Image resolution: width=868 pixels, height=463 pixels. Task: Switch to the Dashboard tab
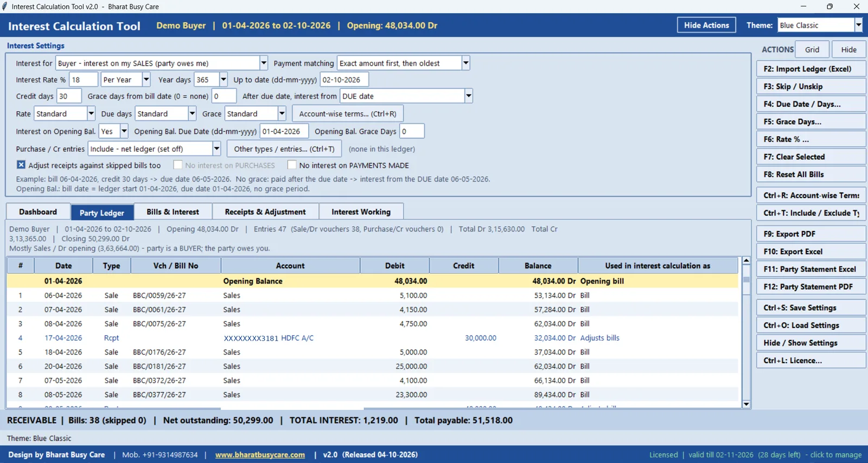pyautogui.click(x=38, y=212)
